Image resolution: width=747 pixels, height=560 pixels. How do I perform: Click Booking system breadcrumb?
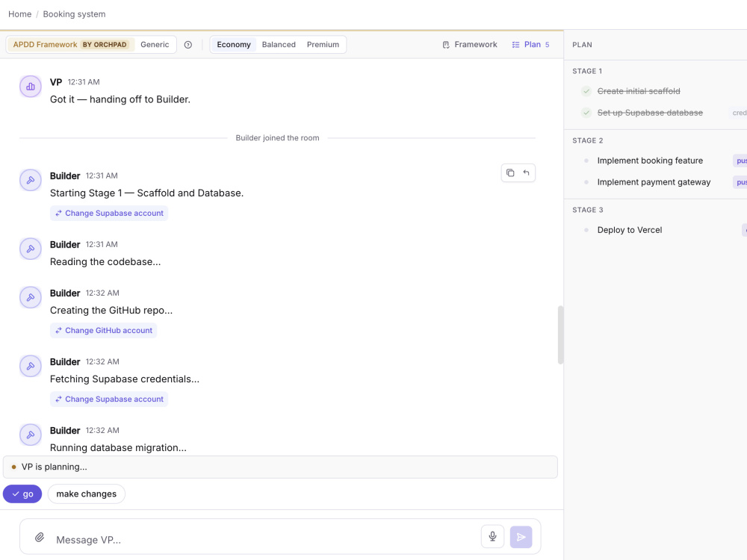(x=74, y=14)
